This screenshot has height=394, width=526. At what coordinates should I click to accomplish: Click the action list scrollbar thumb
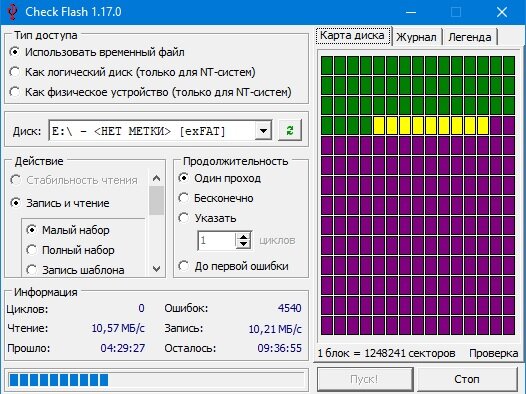tap(156, 201)
